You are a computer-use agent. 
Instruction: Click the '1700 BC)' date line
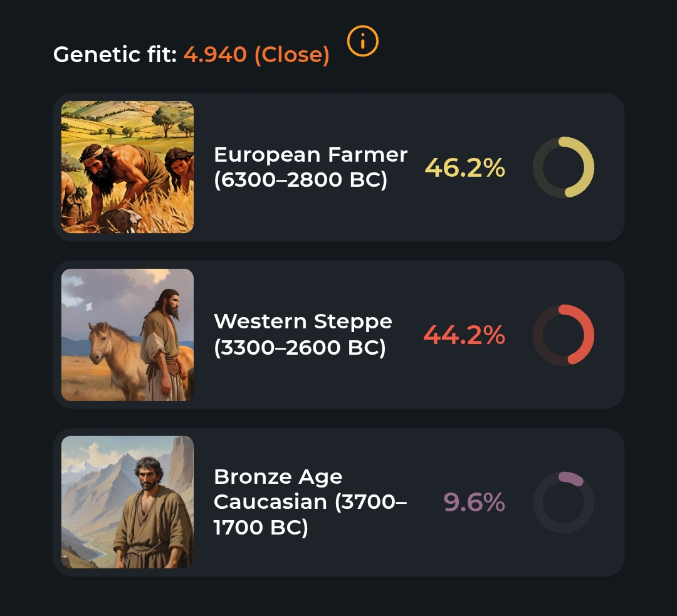261,528
